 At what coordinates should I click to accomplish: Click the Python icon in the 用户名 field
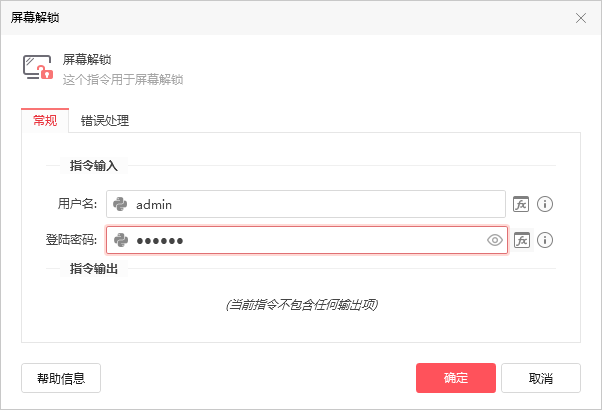click(x=120, y=204)
